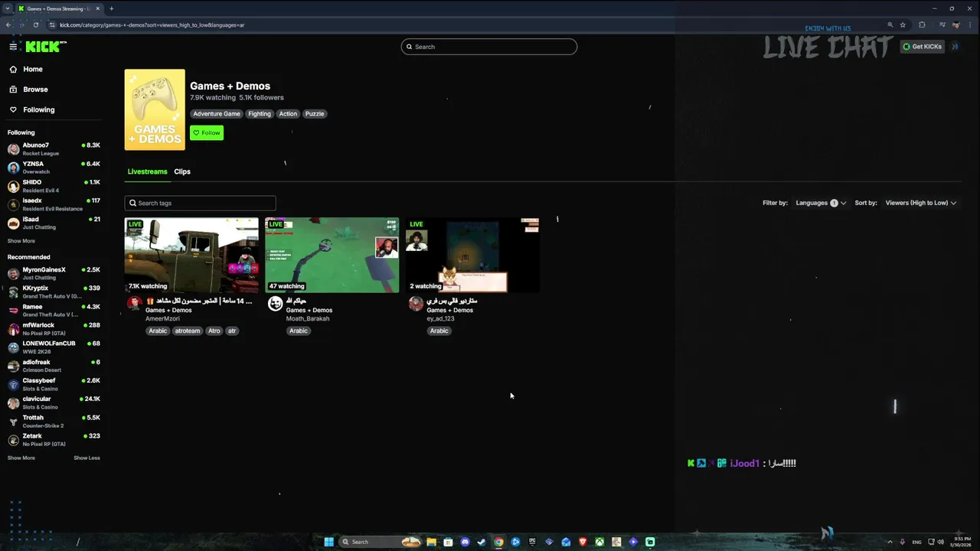
Task: Open SHIDO followed channel
Action: tap(54, 186)
